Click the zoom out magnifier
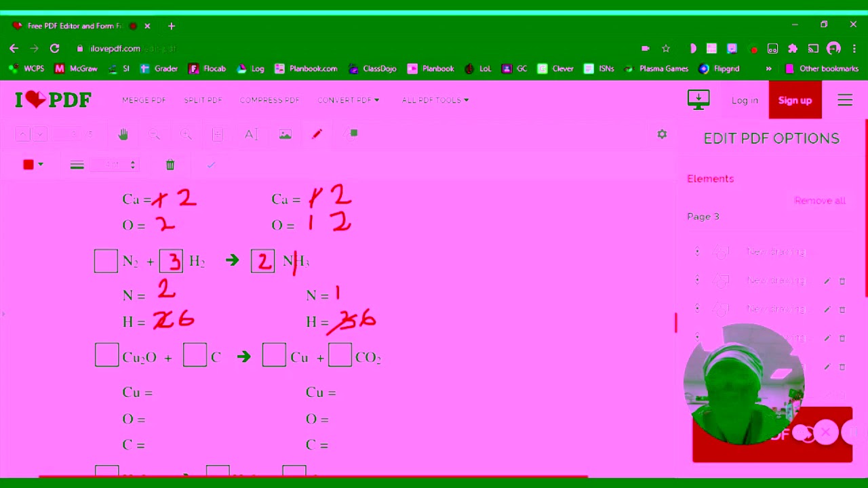The image size is (868, 488). tap(155, 134)
